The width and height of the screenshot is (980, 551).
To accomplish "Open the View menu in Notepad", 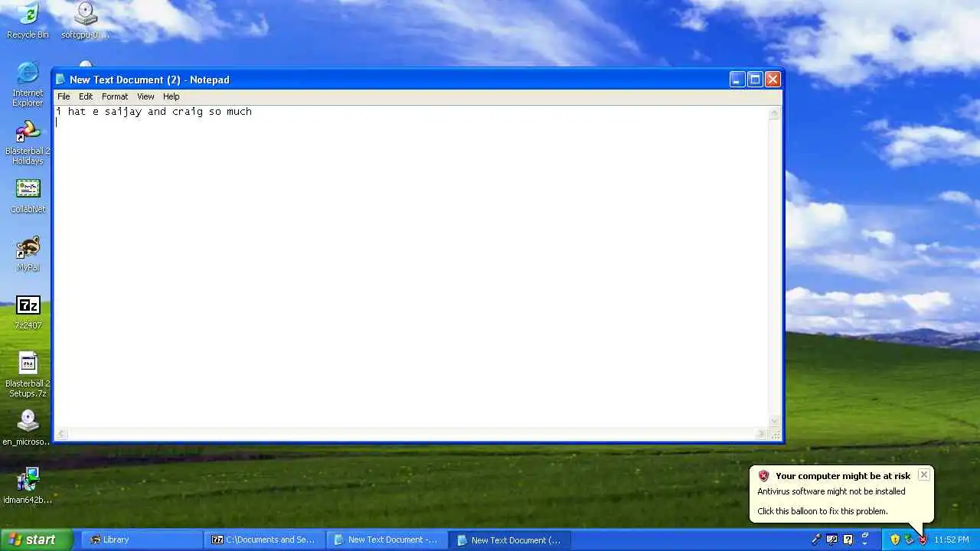I will click(145, 96).
